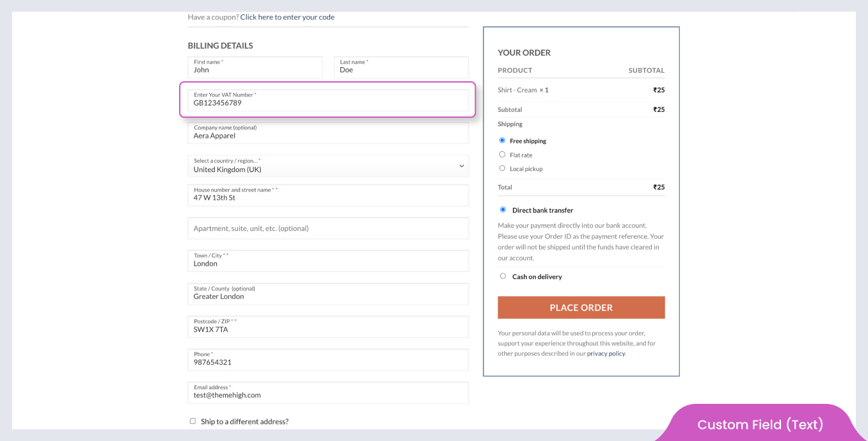This screenshot has width=868, height=441.
Task: Click the Phone number field
Action: pyautogui.click(x=327, y=360)
